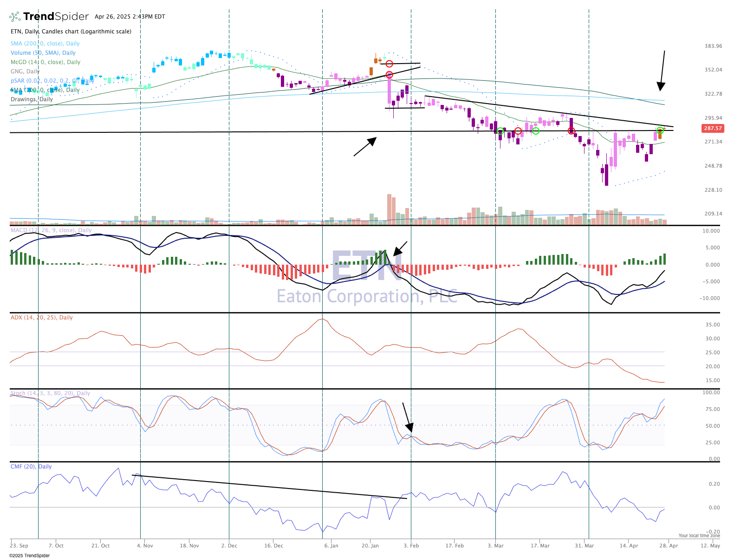Click the ETN Daily Candles chart title
Viewport: 734px width, 560px height.
pyautogui.click(x=71, y=32)
